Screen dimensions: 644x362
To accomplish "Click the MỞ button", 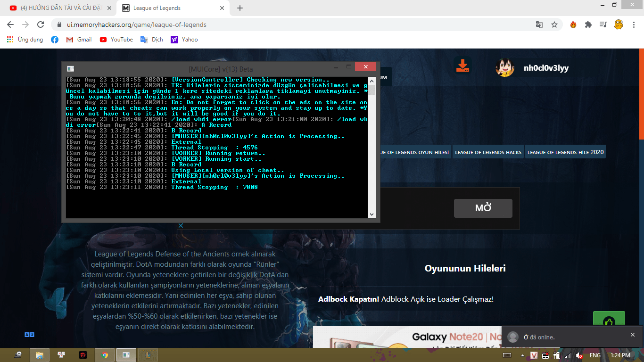I will (483, 208).
